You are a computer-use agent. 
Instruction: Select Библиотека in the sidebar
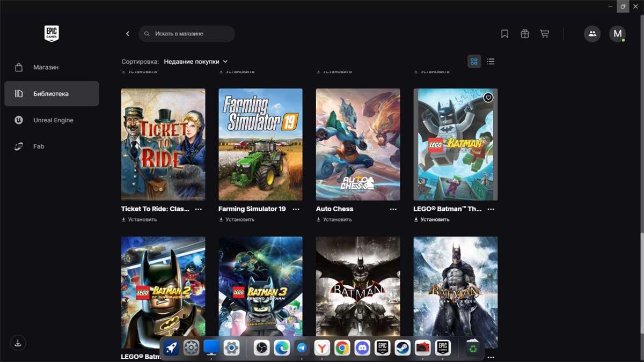tap(52, 94)
